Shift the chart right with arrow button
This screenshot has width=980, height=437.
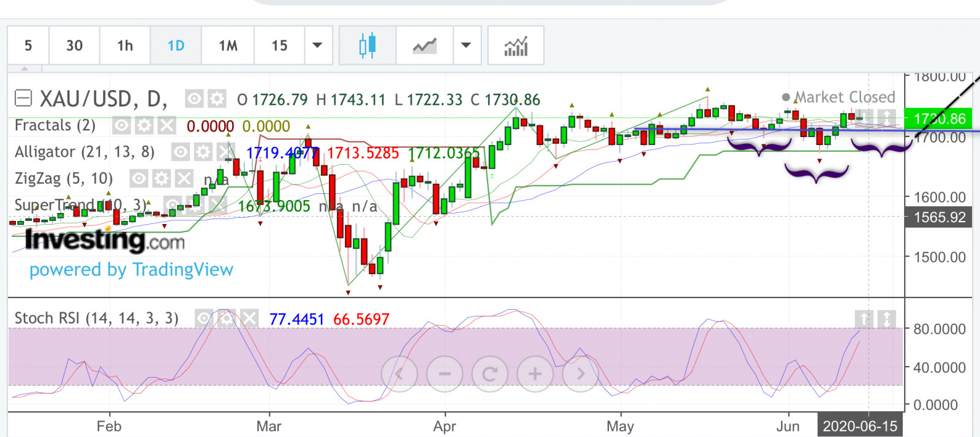[581, 373]
